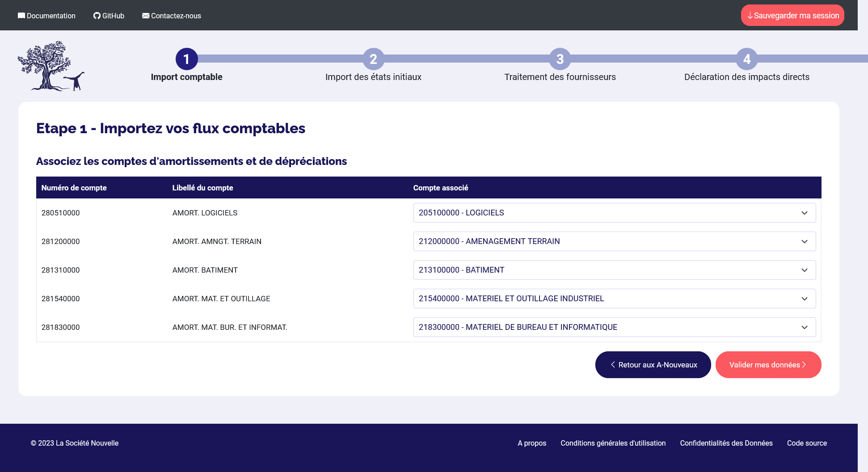Open the 212000000 - AMENAGEMENT TERRAIN dropdown
This screenshot has height=472, width=868.
click(x=615, y=241)
